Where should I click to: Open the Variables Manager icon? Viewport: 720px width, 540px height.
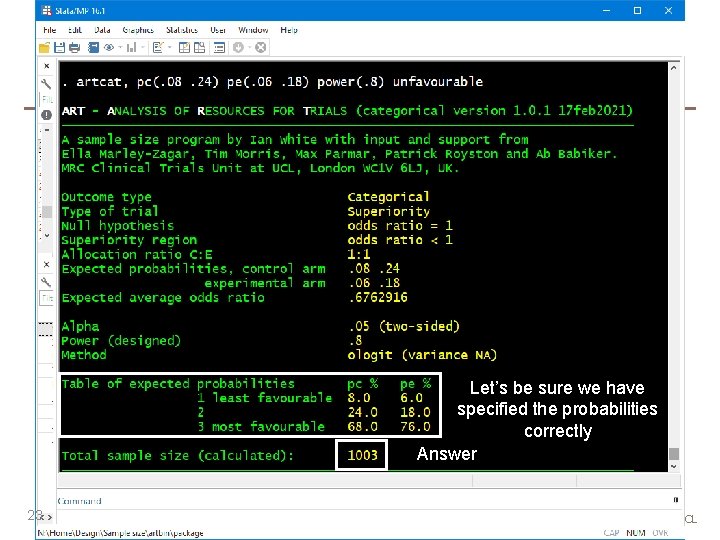[x=219, y=47]
